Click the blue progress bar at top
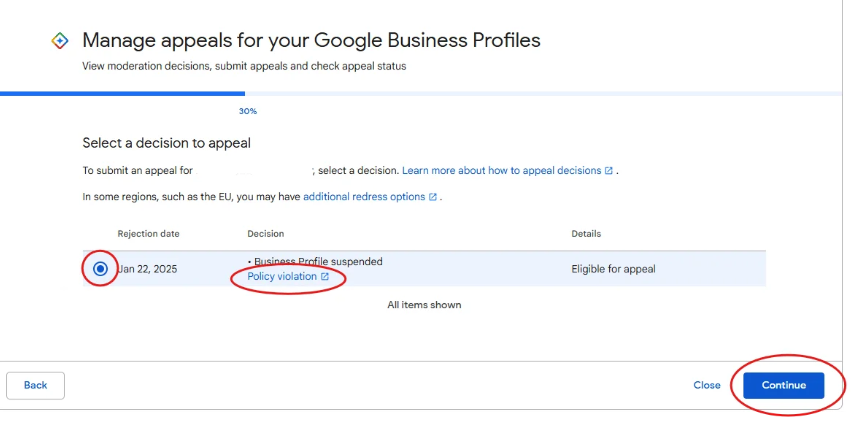 pyautogui.click(x=120, y=94)
